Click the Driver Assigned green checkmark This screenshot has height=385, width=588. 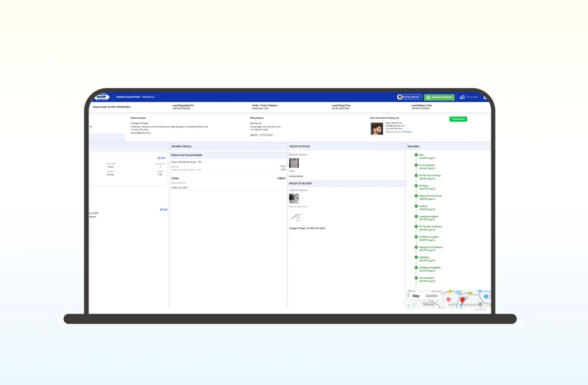tap(416, 165)
